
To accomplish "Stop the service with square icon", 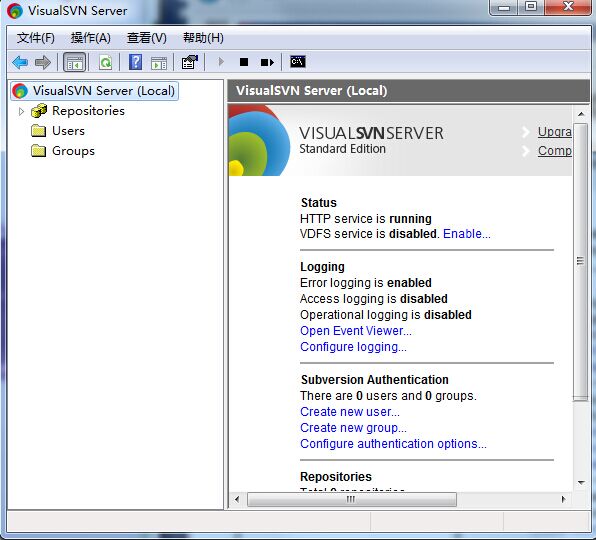I will (244, 62).
